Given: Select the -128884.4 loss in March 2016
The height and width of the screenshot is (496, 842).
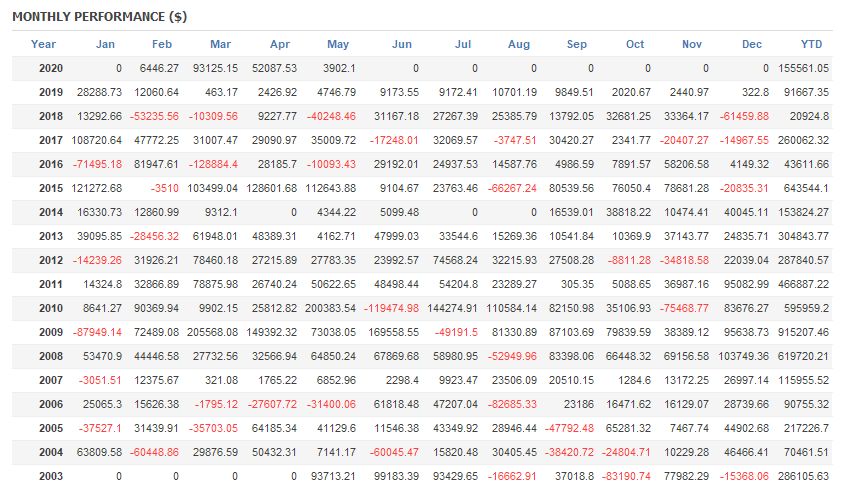Looking at the screenshot, I should [211, 164].
